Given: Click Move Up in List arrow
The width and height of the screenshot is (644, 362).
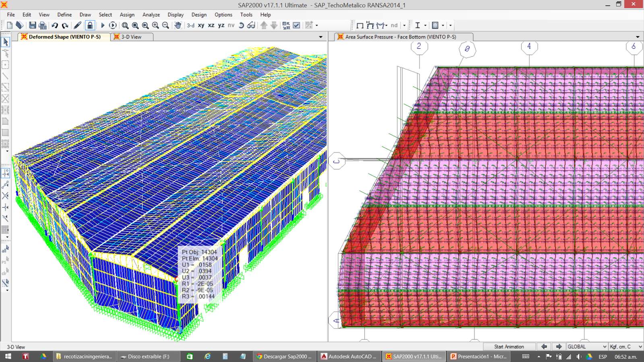Looking at the screenshot, I should click(264, 25).
